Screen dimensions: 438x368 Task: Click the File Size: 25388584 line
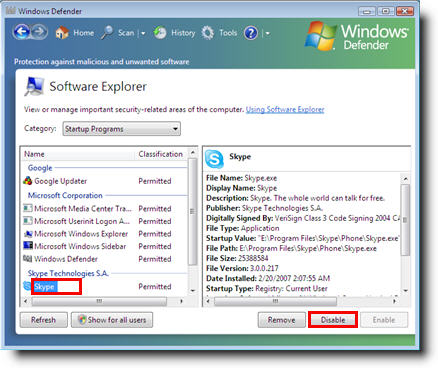pyautogui.click(x=237, y=258)
